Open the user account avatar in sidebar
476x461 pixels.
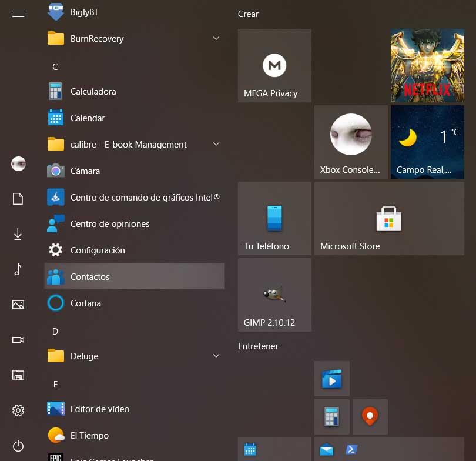pyautogui.click(x=18, y=163)
